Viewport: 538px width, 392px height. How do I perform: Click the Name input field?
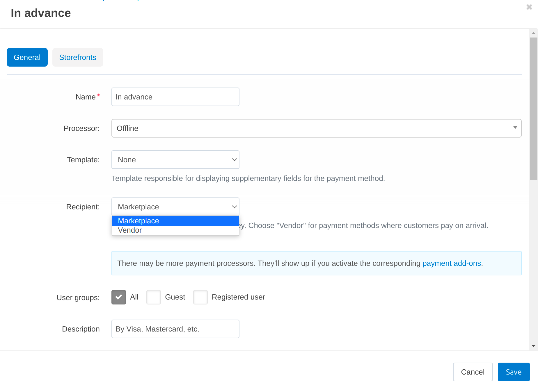[175, 97]
